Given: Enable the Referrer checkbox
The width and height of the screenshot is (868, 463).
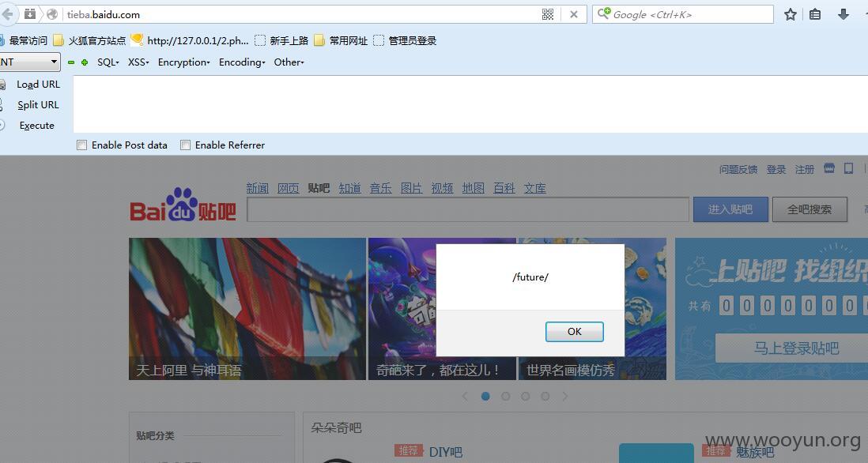Looking at the screenshot, I should (x=186, y=145).
